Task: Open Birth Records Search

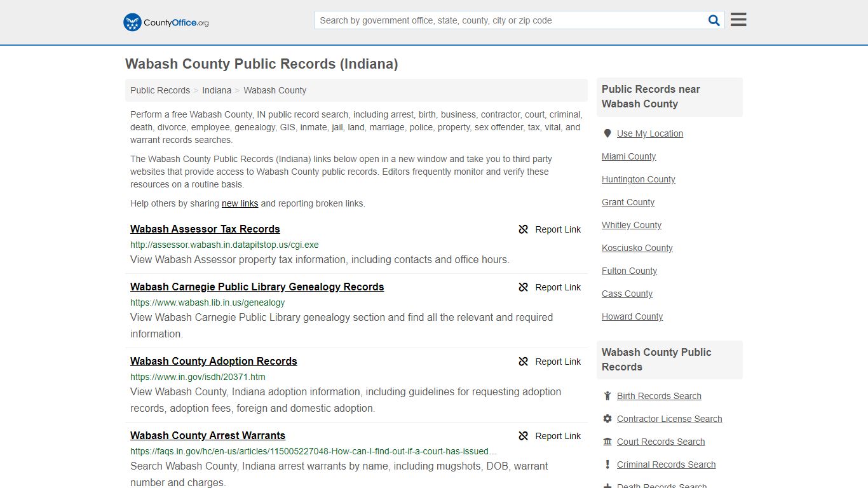Action: pyautogui.click(x=659, y=396)
